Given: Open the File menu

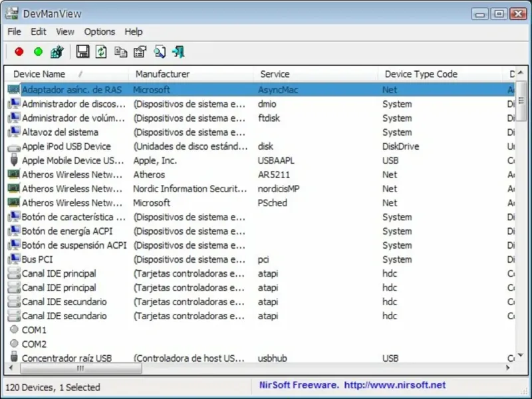Looking at the screenshot, I should point(14,31).
